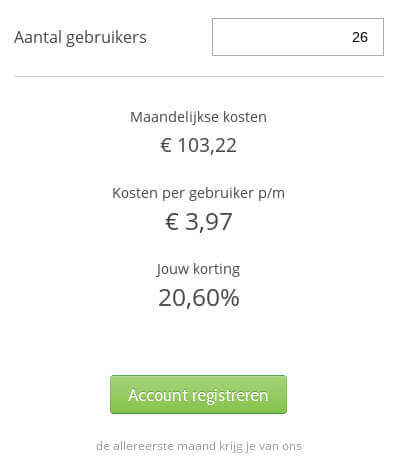
Task: Click the percent sign after 20,60
Action: pos(229,298)
